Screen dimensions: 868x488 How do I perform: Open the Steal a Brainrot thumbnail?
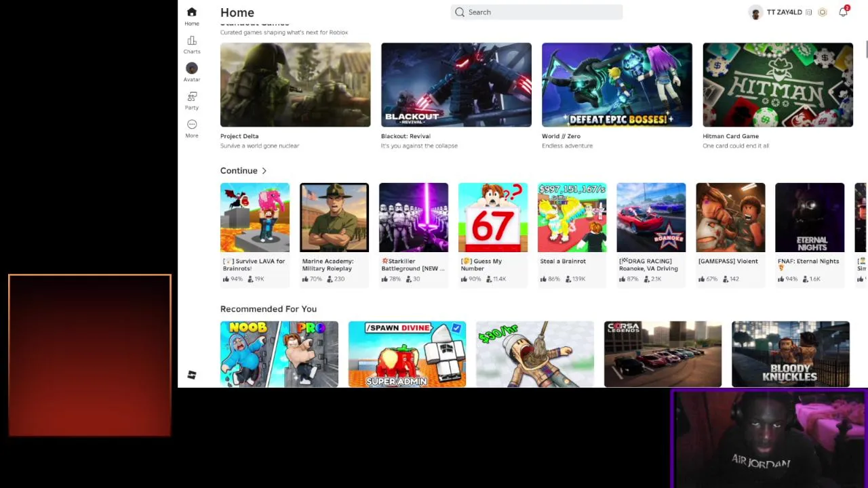point(572,218)
